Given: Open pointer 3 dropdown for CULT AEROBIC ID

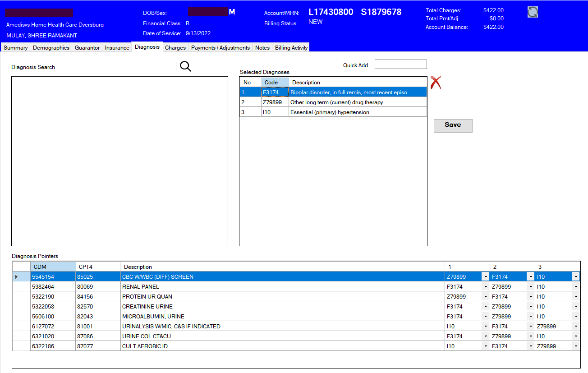Looking at the screenshot, I should point(576,346).
